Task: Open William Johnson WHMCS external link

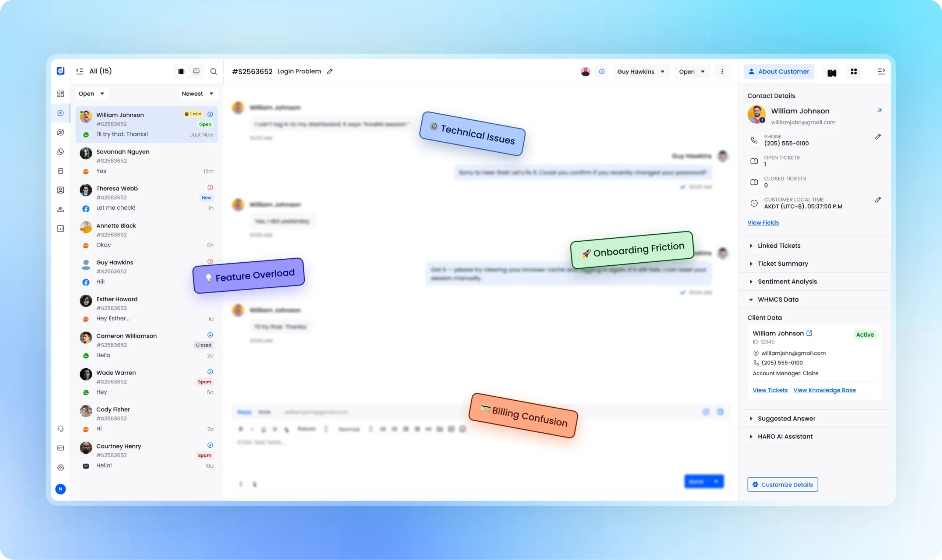Action: click(809, 333)
